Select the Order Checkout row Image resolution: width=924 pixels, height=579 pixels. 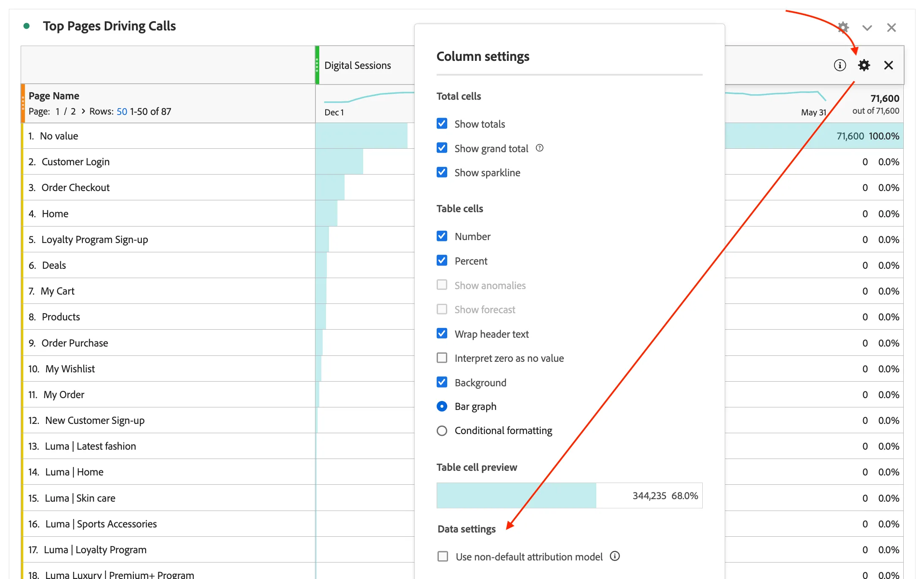click(169, 188)
